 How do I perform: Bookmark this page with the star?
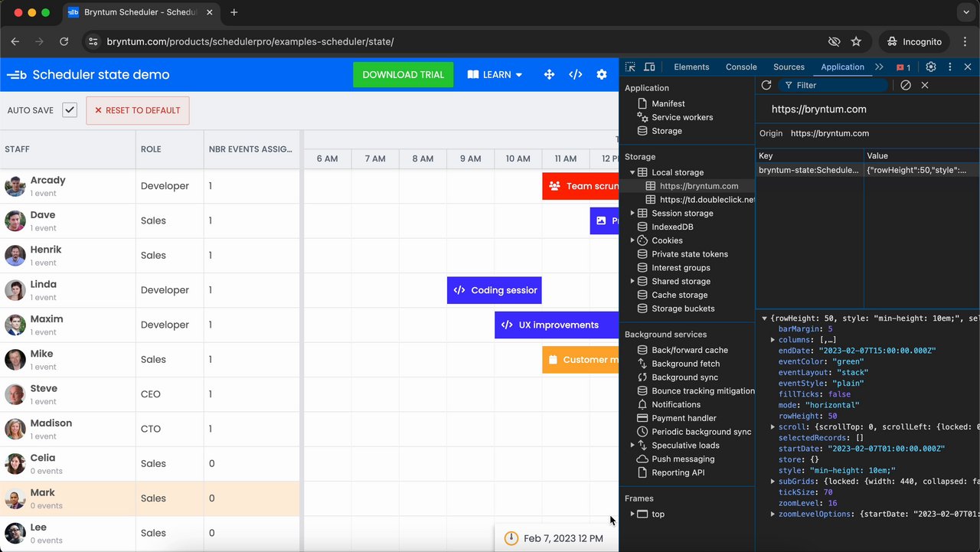[856, 41]
